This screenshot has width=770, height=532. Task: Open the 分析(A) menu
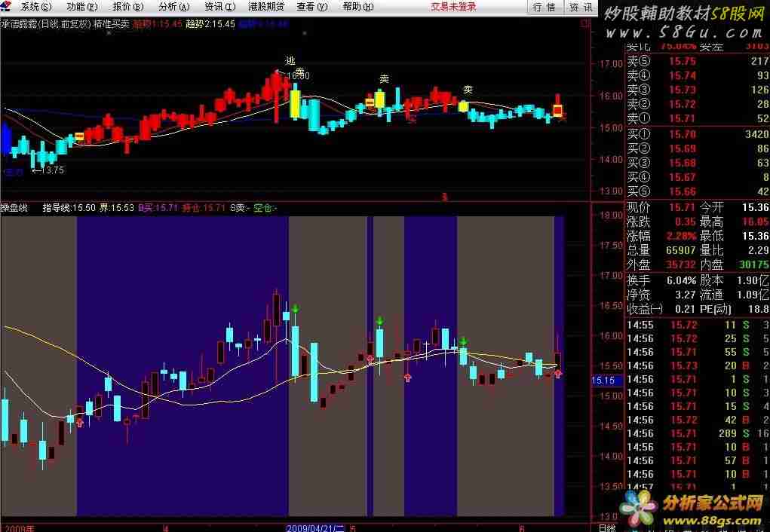[x=174, y=7]
